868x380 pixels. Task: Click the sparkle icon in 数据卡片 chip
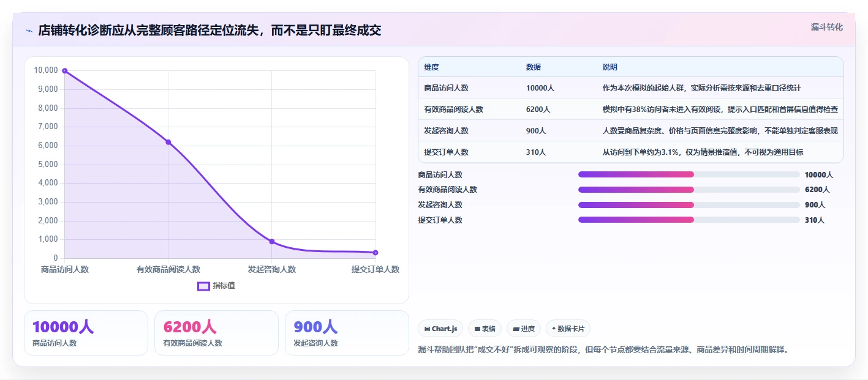[x=554, y=329]
